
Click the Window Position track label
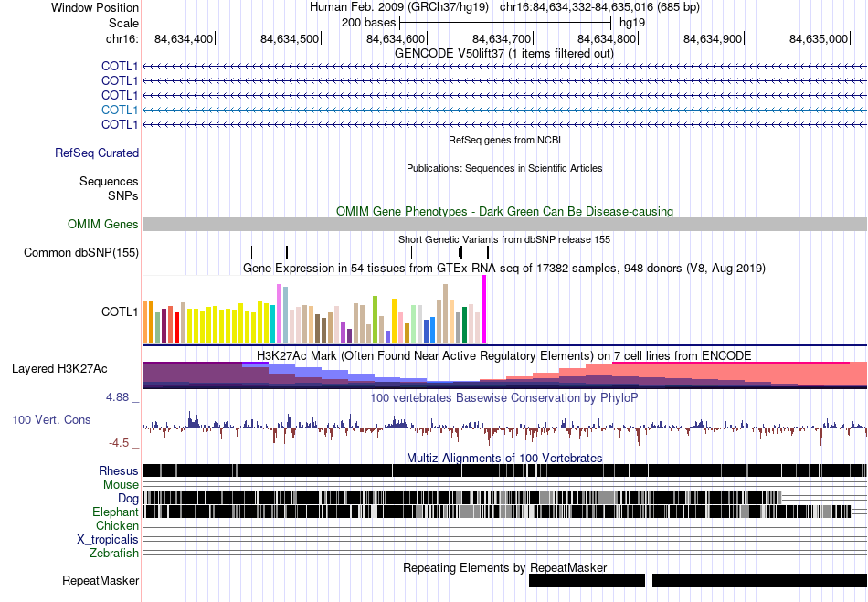coord(95,7)
